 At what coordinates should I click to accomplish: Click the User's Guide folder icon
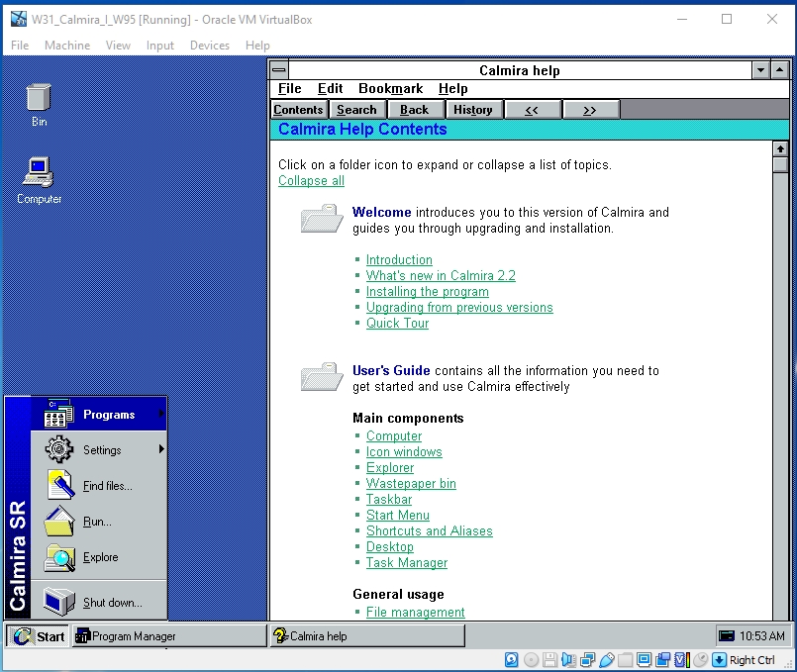point(321,377)
